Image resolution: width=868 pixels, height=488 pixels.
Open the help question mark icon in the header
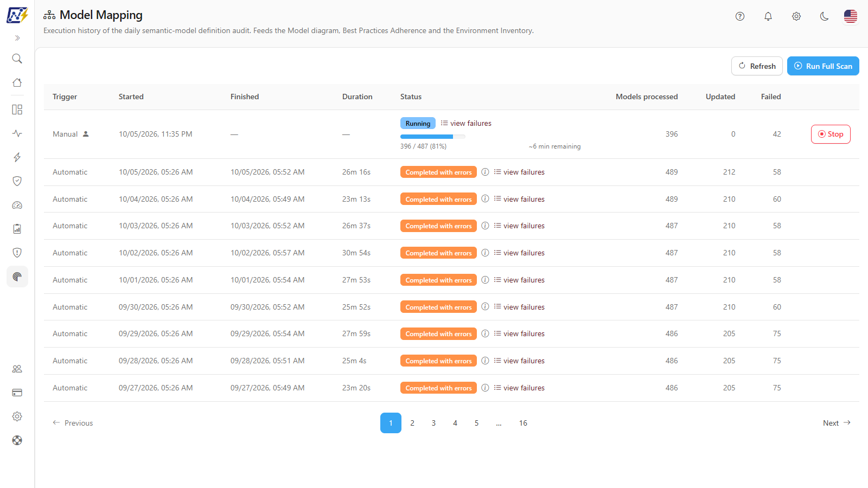(x=740, y=16)
